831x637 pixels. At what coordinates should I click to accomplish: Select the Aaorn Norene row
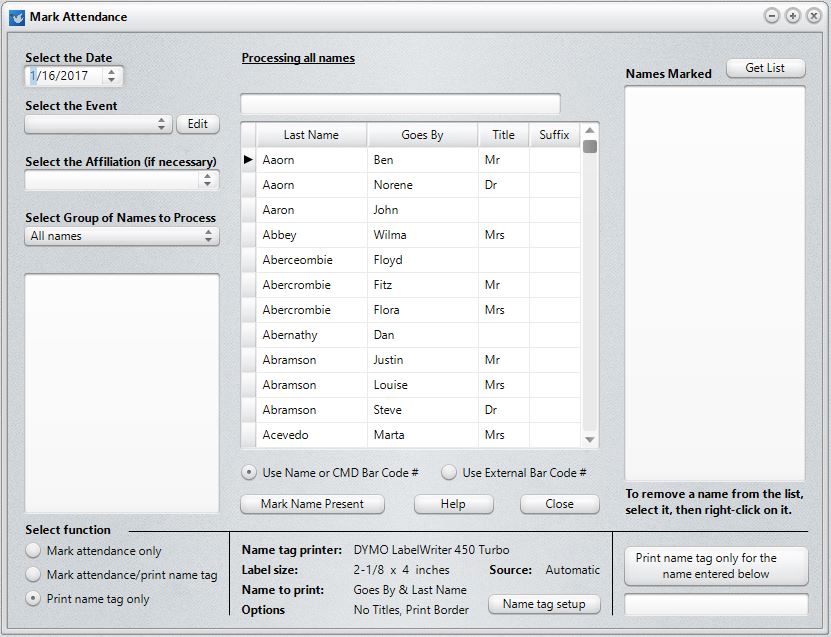[x=411, y=185]
